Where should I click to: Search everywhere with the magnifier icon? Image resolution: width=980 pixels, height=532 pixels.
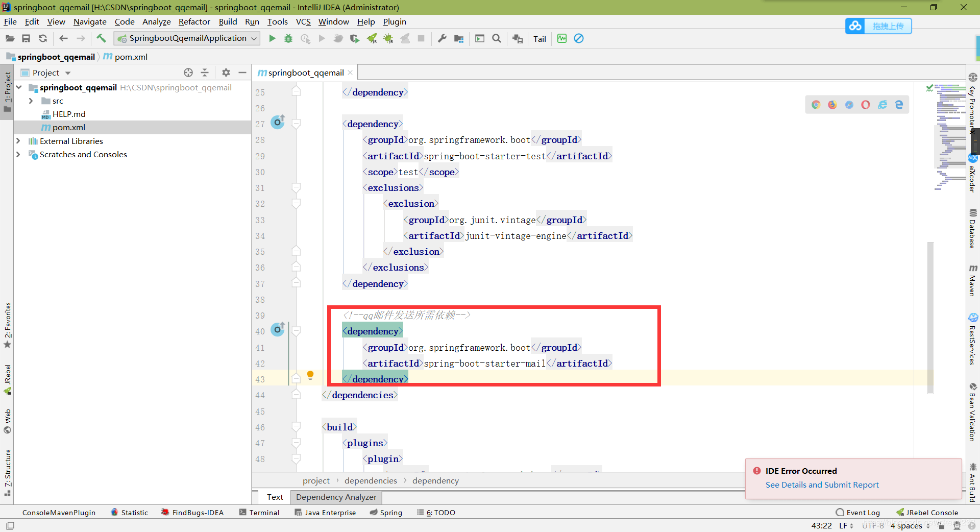coord(497,38)
